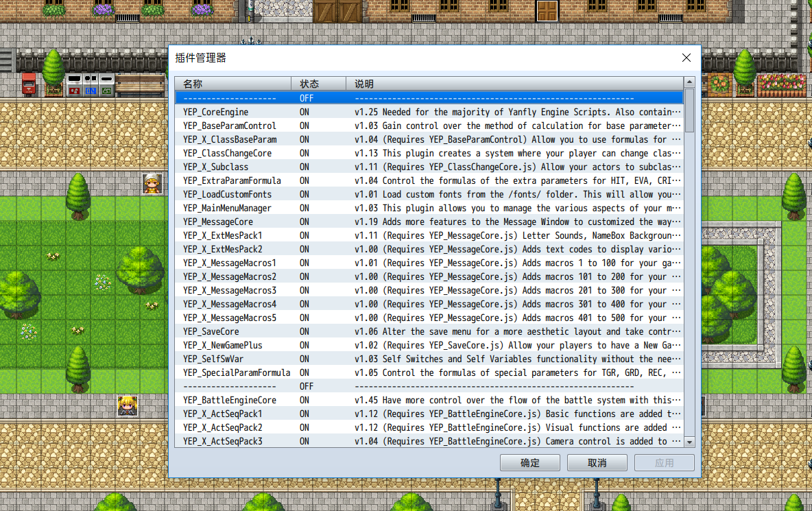The height and width of the screenshot is (511, 812).
Task: Select YEP_MainMenuManager in the list
Action: click(429, 208)
